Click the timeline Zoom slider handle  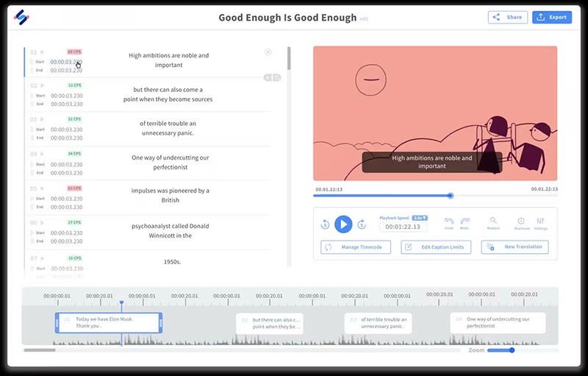512,350
